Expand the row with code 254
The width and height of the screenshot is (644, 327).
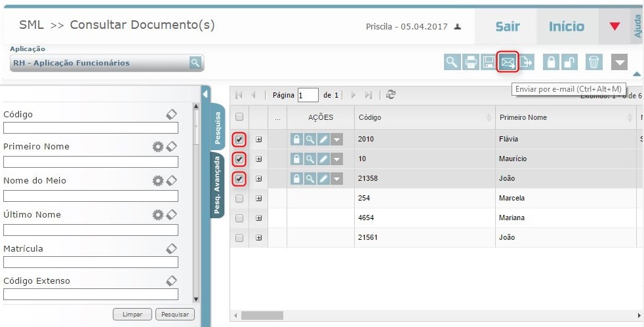(x=259, y=199)
